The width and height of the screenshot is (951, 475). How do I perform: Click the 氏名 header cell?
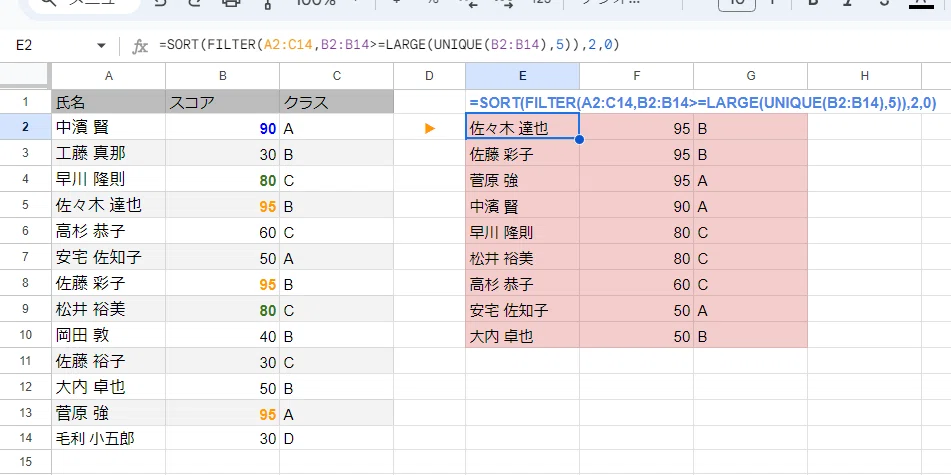(109, 102)
